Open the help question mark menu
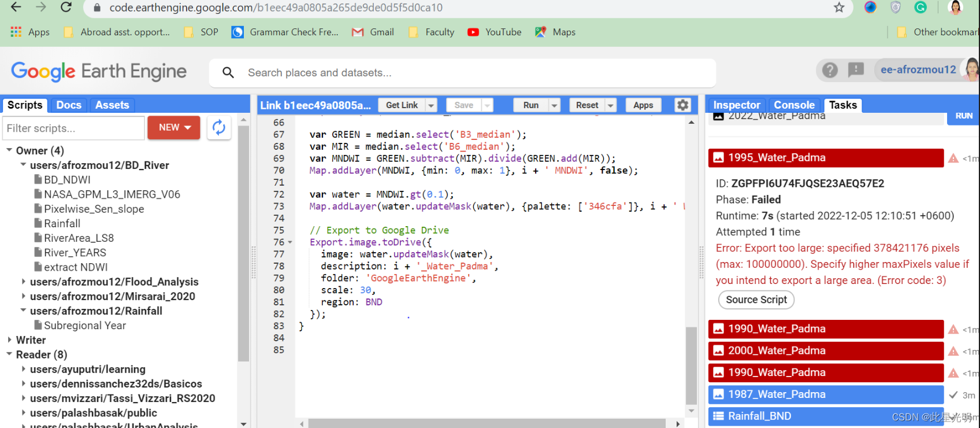Viewport: 980px width, 428px height. [x=830, y=70]
